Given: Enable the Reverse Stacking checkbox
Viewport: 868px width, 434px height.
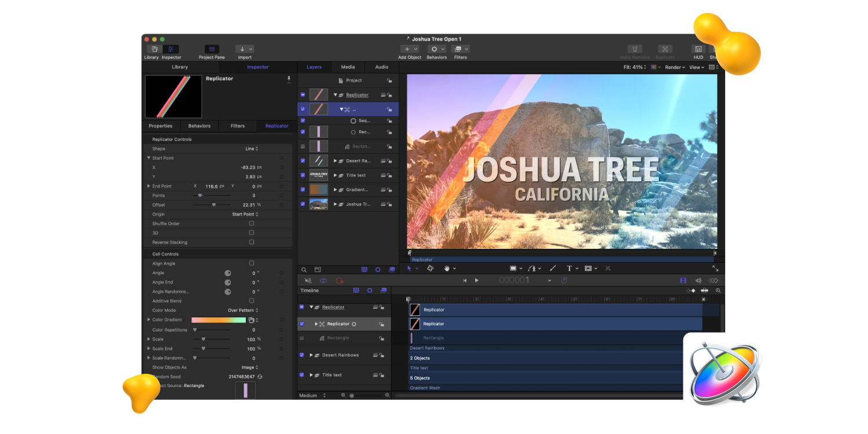Looking at the screenshot, I should click(x=251, y=242).
